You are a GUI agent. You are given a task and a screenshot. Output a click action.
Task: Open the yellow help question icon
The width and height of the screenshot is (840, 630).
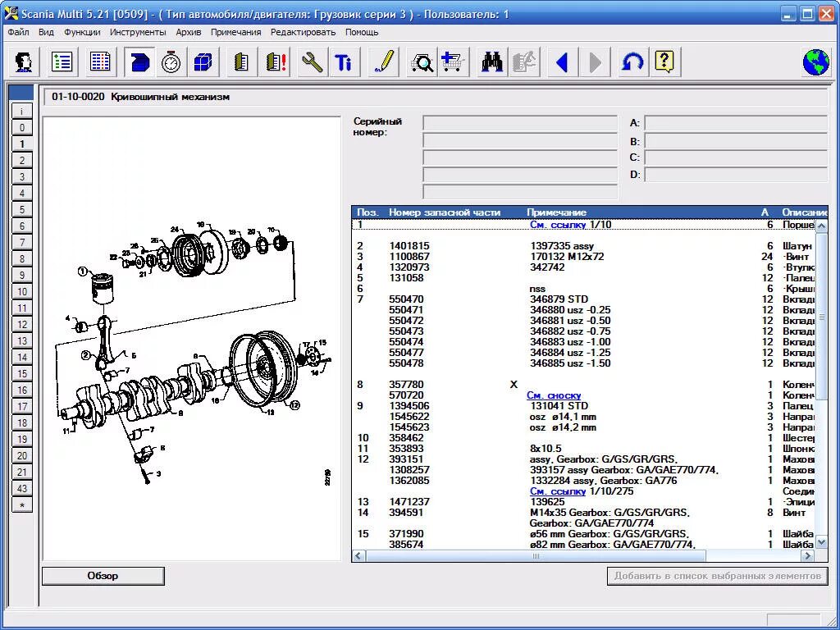[x=664, y=62]
